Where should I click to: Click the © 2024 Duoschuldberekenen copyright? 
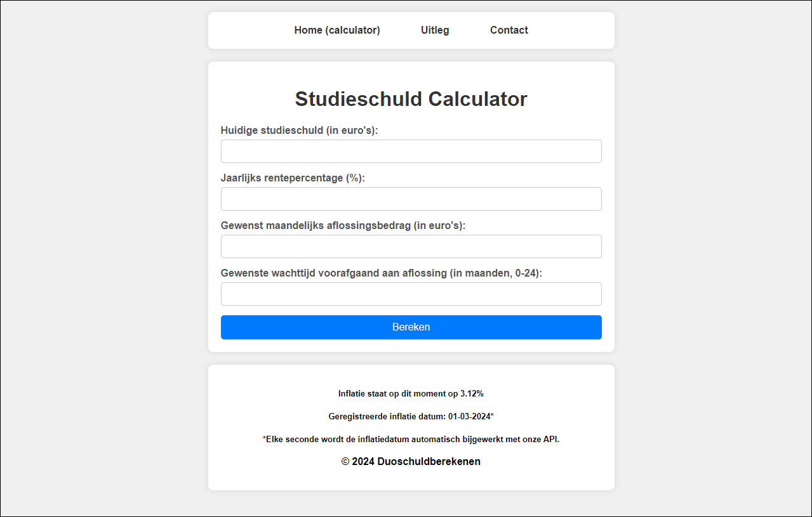pyautogui.click(x=411, y=462)
